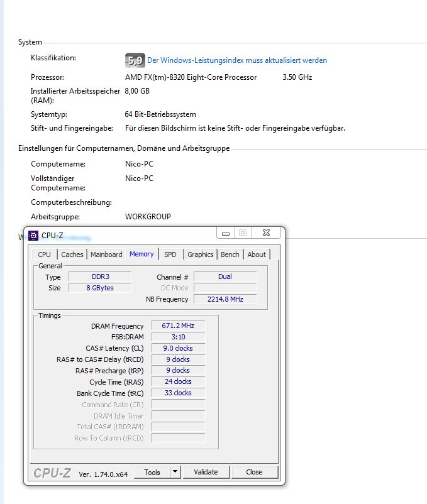427x504 pixels.
Task: Click the Bank Cycle Time value 33 clocks
Action: pyautogui.click(x=178, y=393)
